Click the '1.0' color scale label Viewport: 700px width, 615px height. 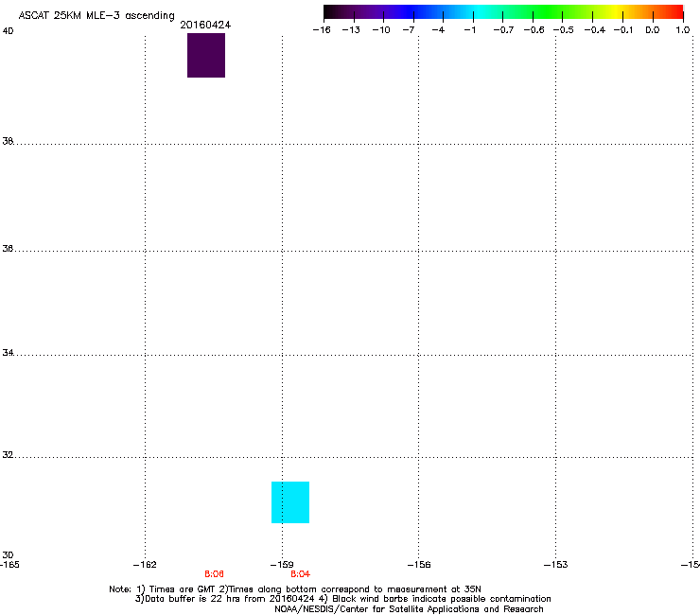tap(683, 30)
